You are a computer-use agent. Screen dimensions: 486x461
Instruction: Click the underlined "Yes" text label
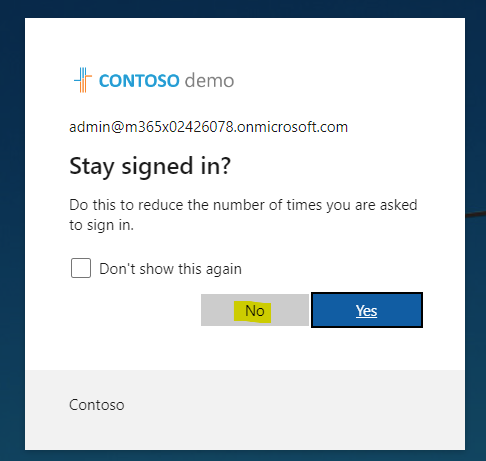tap(366, 311)
